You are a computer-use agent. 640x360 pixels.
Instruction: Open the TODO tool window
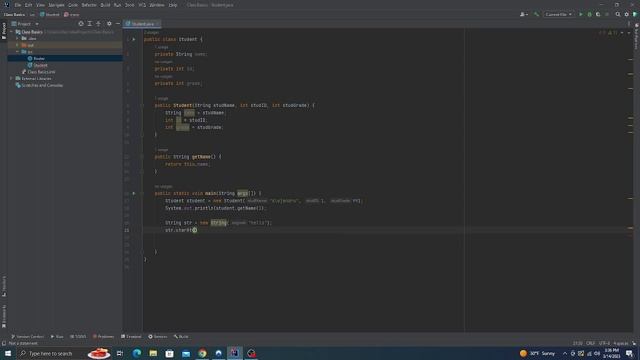point(78,336)
